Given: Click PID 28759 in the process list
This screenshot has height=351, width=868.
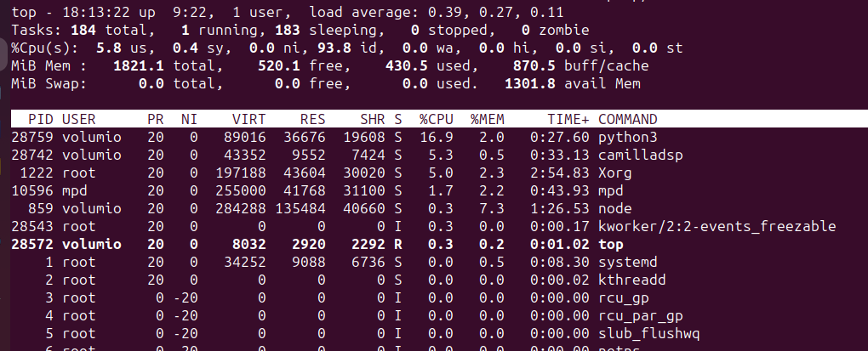Looking at the screenshot, I should coord(32,137).
